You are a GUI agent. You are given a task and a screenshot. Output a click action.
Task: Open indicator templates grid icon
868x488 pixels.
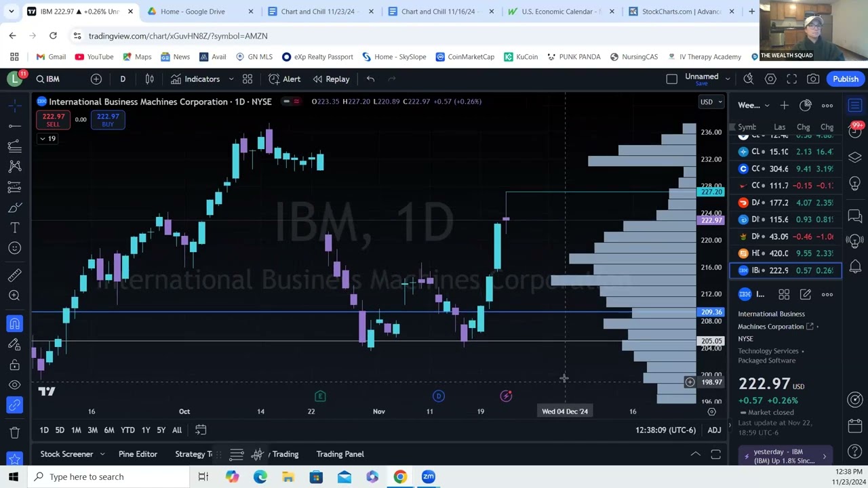click(248, 79)
